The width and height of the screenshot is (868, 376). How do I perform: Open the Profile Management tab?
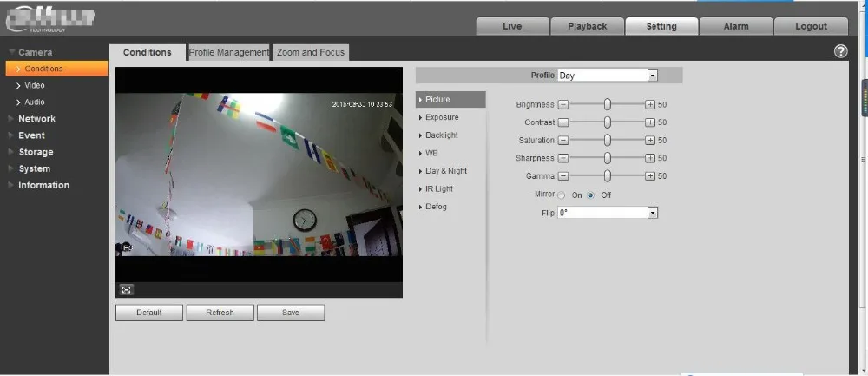coord(228,52)
